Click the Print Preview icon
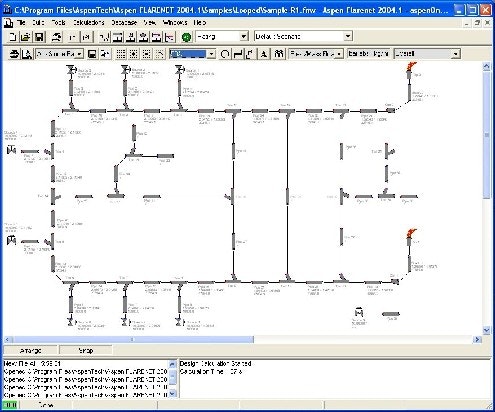Image resolution: width=495 pixels, height=412 pixels. (27, 54)
